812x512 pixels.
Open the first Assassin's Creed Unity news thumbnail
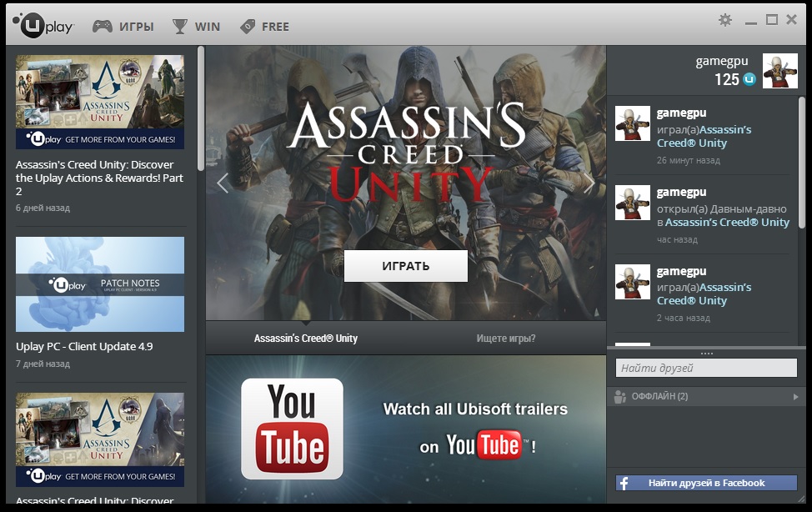100,102
